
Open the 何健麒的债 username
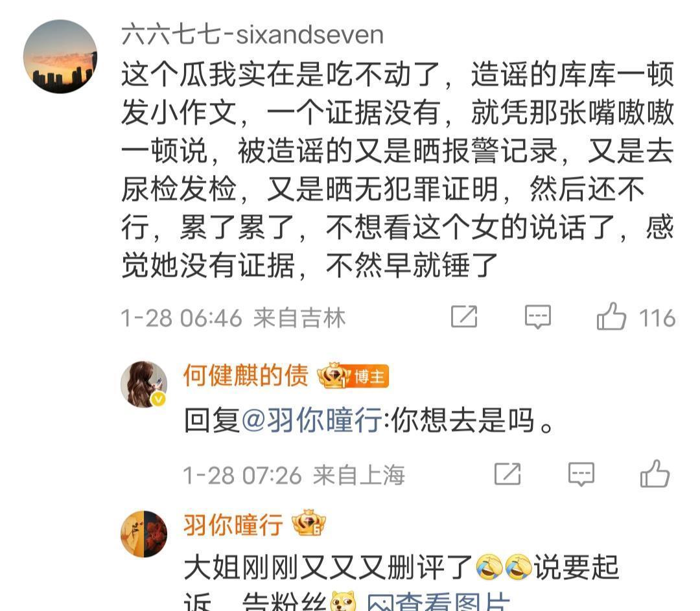[246, 375]
